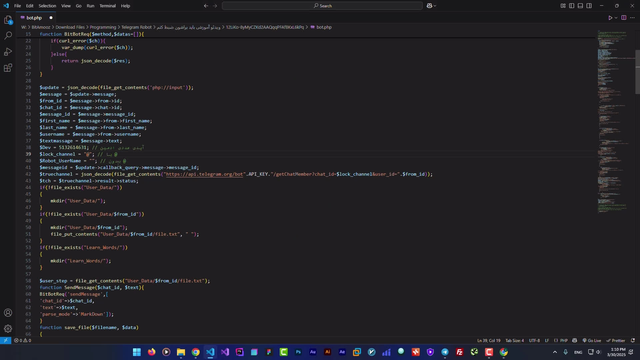Toggle the bottom panel layout button
Image resolution: width=640 pixels, height=360 pixels.
point(580,6)
